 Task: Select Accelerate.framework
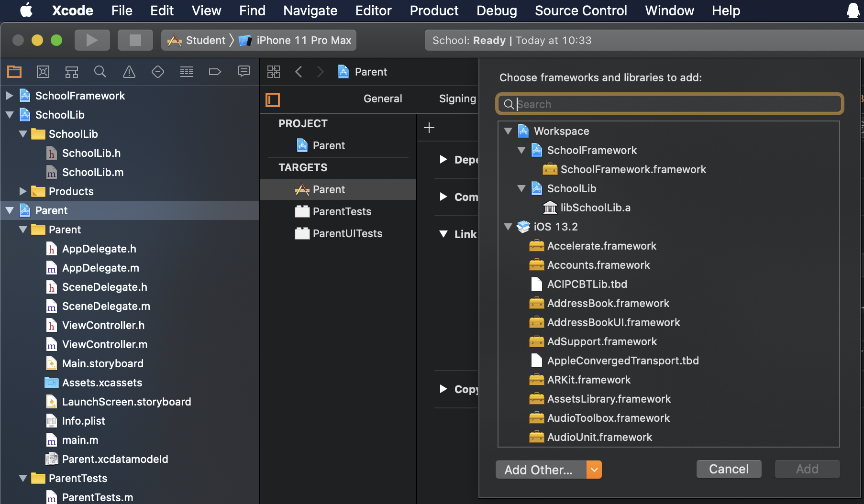[x=602, y=246]
